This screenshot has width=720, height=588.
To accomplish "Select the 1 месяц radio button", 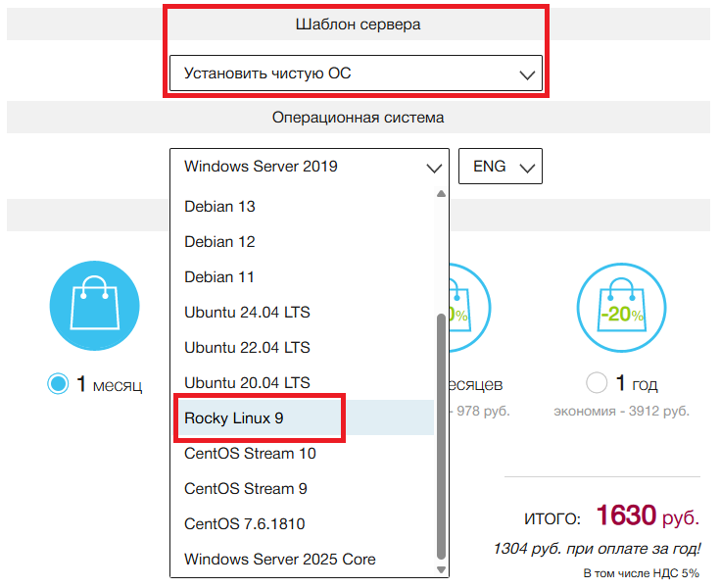I will (58, 383).
